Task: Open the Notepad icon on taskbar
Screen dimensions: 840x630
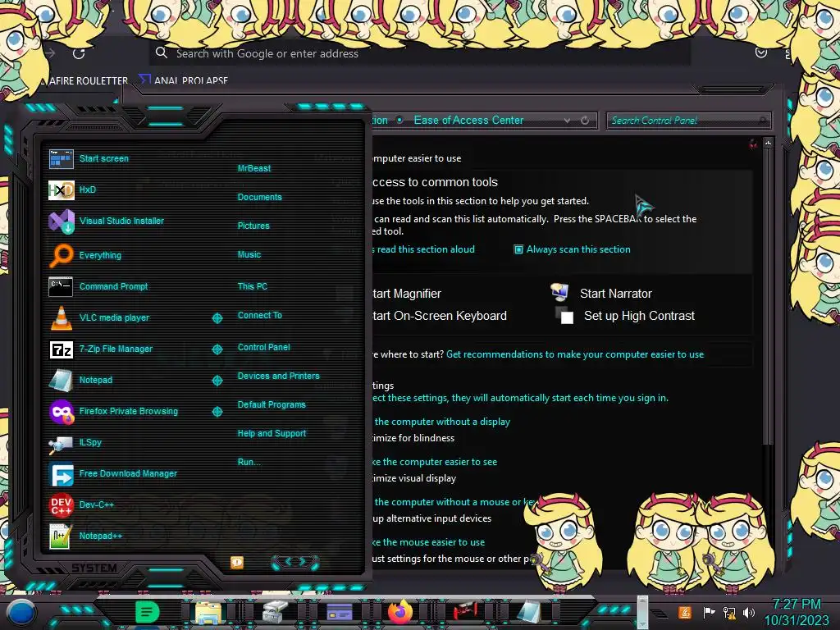Action: pyautogui.click(x=529, y=612)
